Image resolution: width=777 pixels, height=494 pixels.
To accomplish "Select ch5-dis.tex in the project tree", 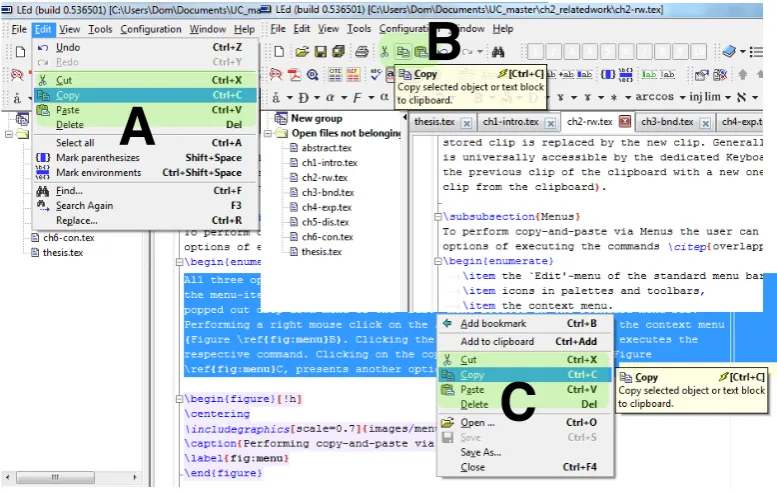I will click(x=326, y=222).
